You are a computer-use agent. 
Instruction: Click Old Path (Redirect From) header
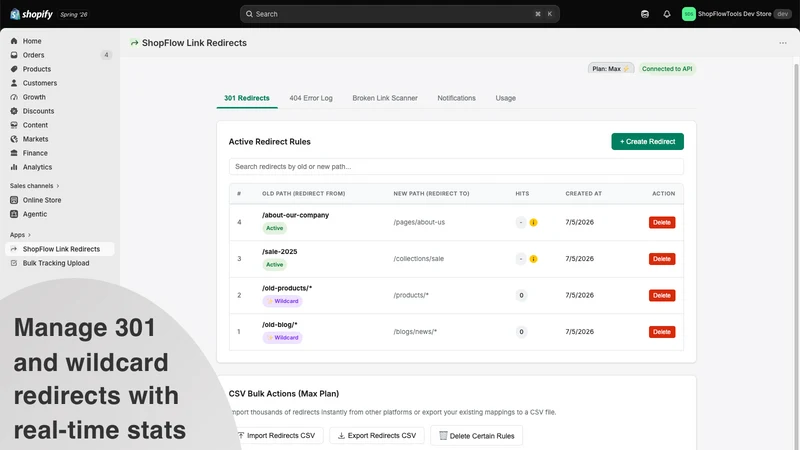pyautogui.click(x=304, y=194)
